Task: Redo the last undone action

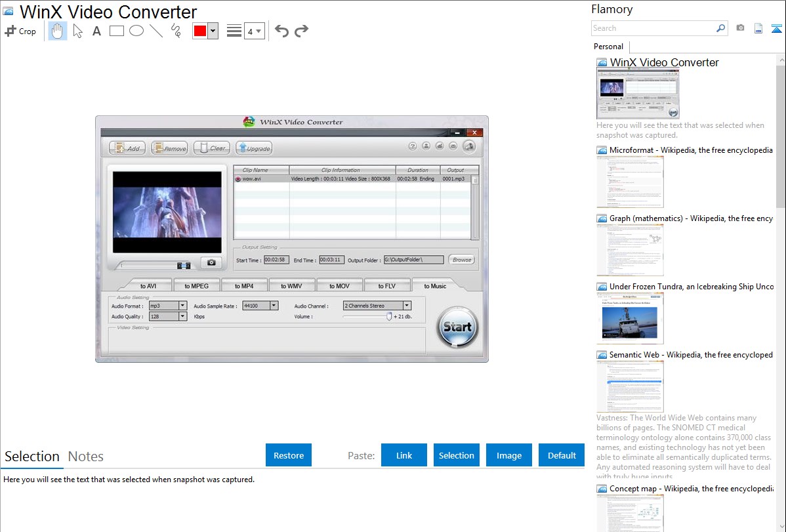Action: point(302,31)
